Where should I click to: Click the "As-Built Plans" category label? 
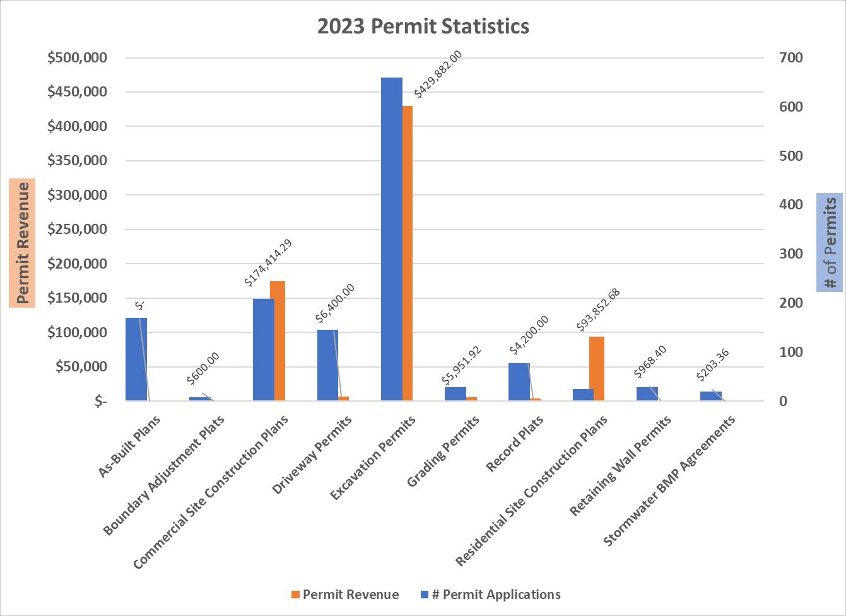point(129,446)
